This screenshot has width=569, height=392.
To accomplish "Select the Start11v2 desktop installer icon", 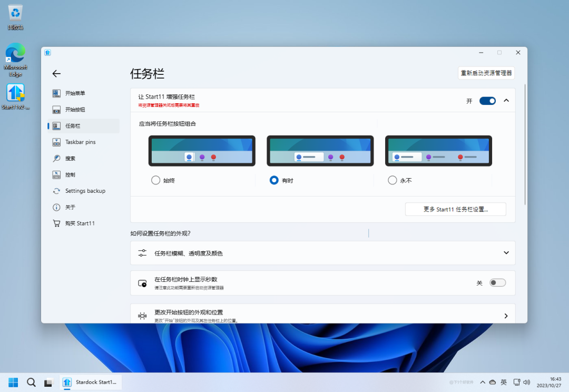I will pyautogui.click(x=15, y=96).
